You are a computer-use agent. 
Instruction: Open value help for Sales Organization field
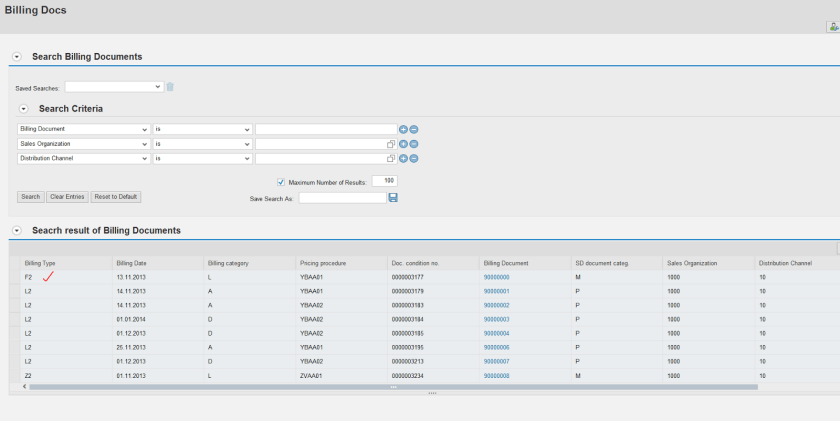pos(392,144)
